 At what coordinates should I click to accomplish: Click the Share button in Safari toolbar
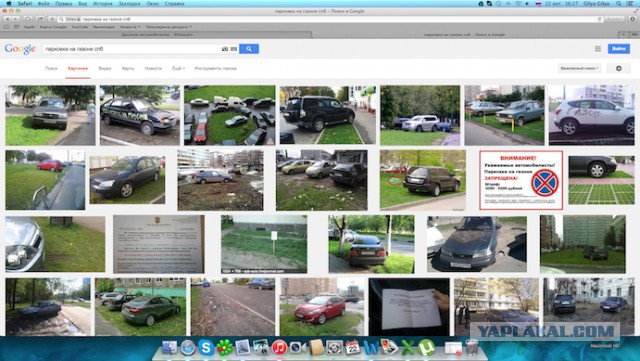click(40, 19)
